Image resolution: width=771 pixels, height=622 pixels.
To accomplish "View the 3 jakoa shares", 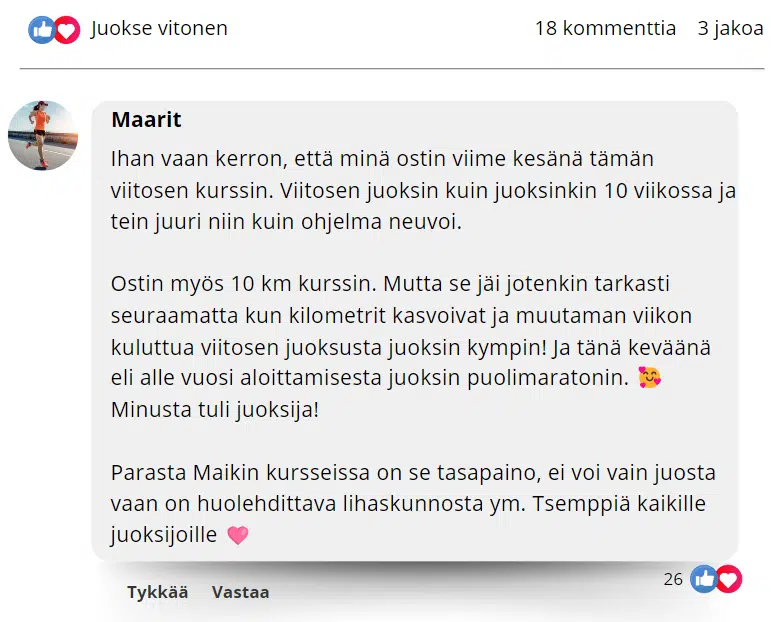I will pyautogui.click(x=730, y=28).
